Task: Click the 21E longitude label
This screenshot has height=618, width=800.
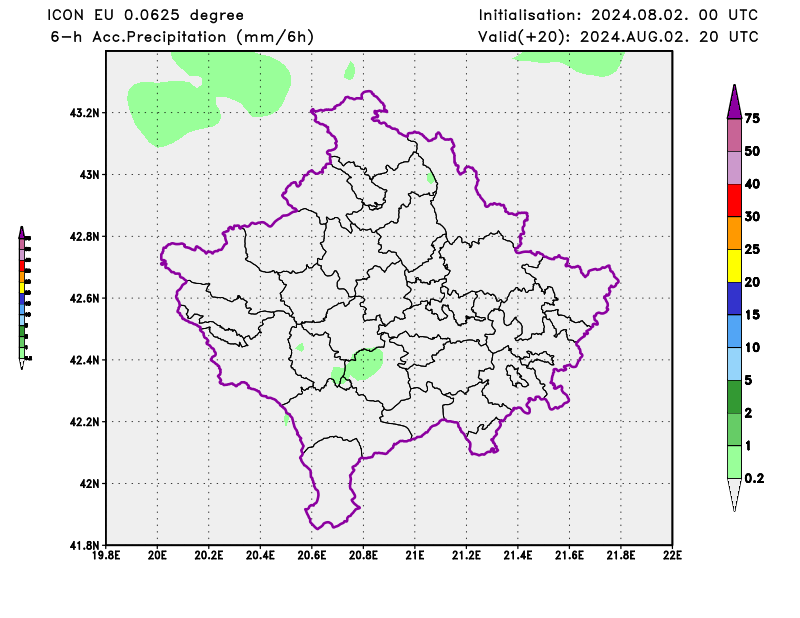Action: pyautogui.click(x=415, y=555)
